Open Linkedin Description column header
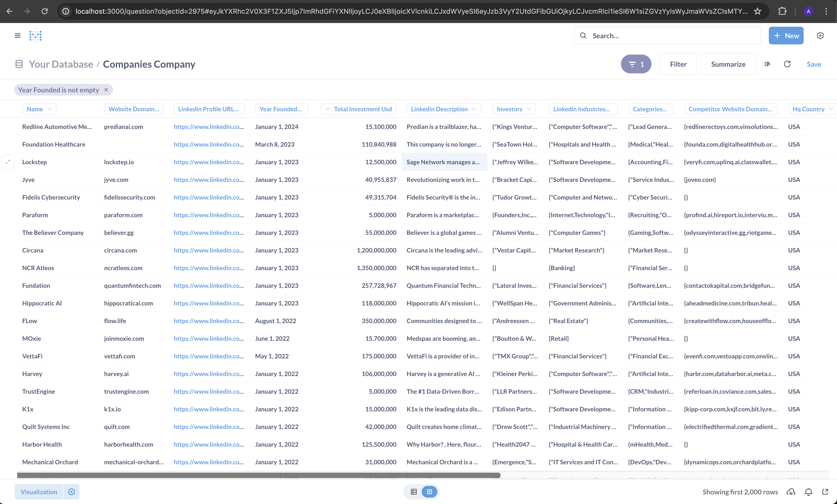Image resolution: width=837 pixels, height=504 pixels. pyautogui.click(x=444, y=109)
